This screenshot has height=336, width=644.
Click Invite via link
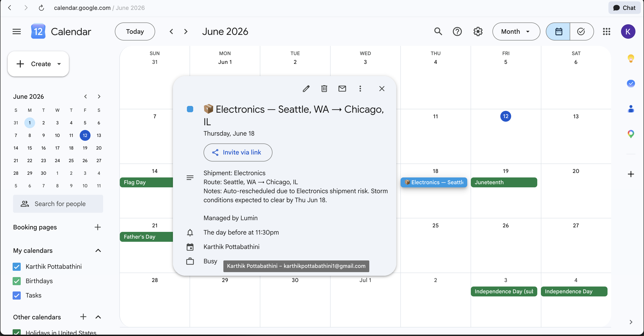238,152
